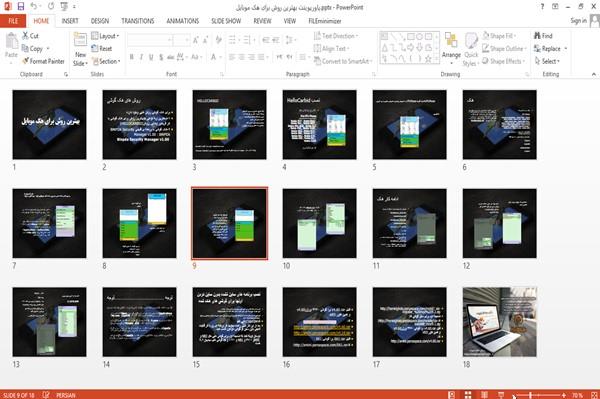The height and width of the screenshot is (399, 600).
Task: Click the Start From Beginning presentation icon
Action: click(x=64, y=7)
